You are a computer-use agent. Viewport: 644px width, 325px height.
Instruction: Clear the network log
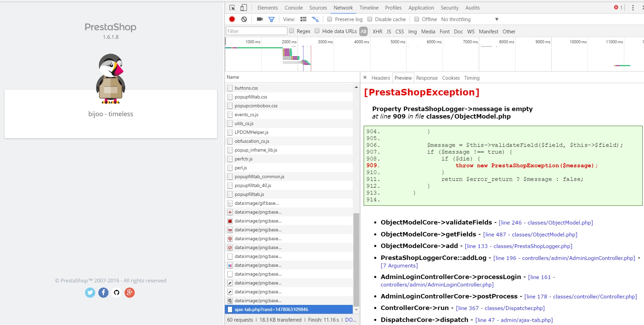244,19
